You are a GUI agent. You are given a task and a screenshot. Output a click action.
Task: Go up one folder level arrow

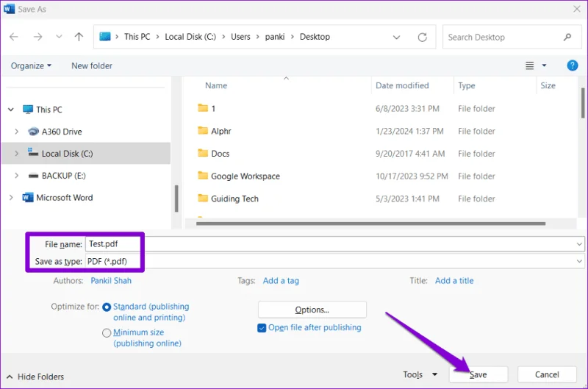pyautogui.click(x=79, y=37)
